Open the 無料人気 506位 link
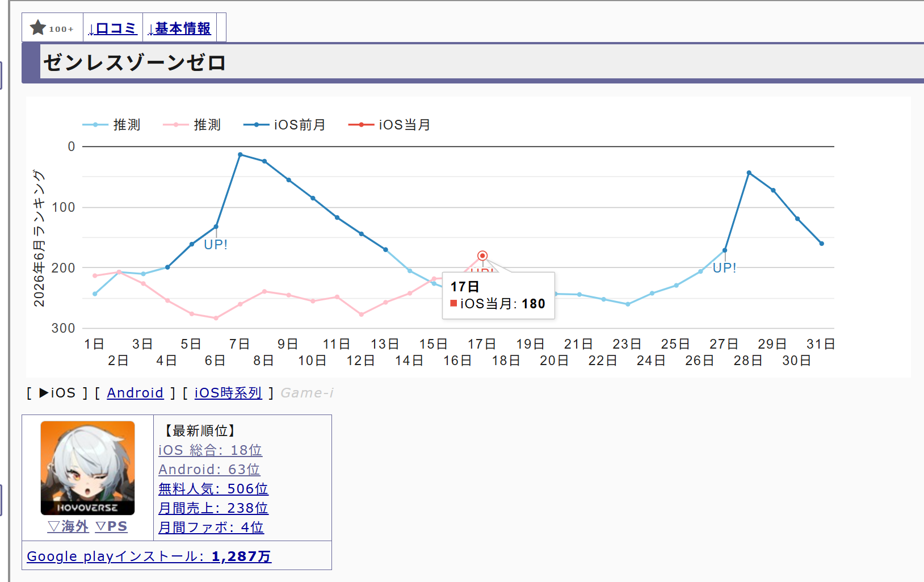924x582 pixels. click(213, 489)
